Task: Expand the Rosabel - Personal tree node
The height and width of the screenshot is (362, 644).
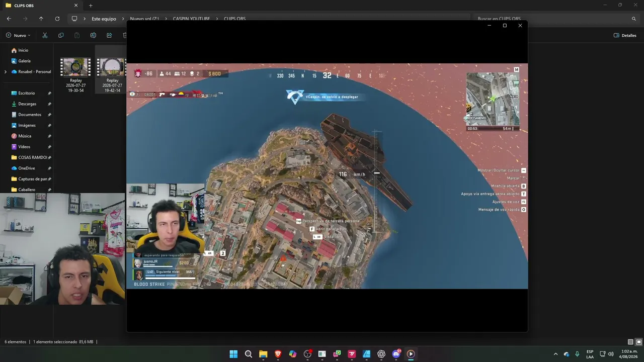Action: [6, 72]
